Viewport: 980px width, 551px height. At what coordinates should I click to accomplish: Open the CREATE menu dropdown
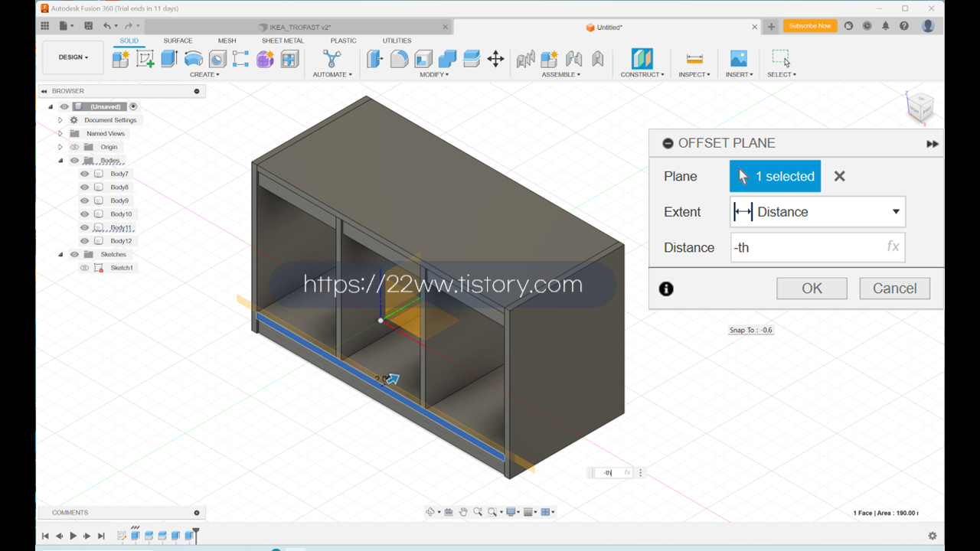204,74
